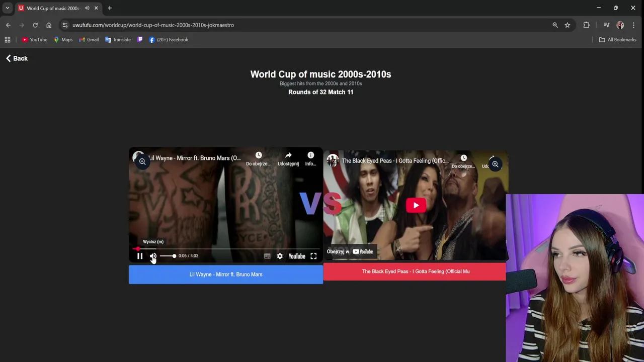
Task: Click the Udostępnij share arrow on Lil Wayne video
Action: pyautogui.click(x=288, y=155)
